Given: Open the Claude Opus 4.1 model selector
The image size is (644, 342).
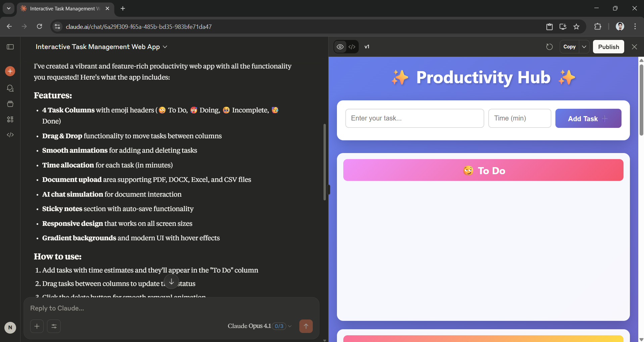Looking at the screenshot, I should [x=249, y=326].
